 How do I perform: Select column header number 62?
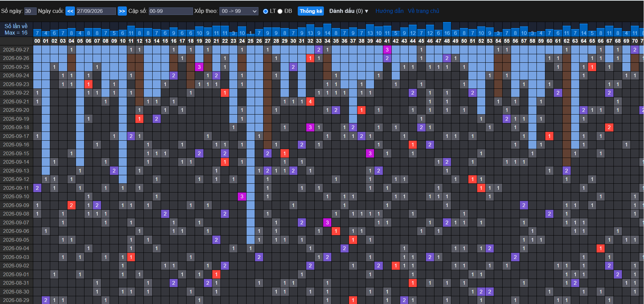566,41
